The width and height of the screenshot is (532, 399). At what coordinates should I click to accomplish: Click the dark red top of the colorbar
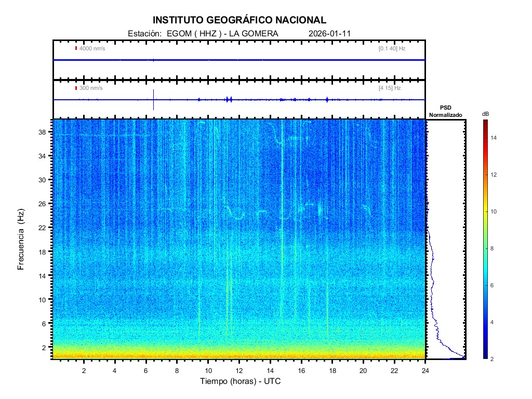(x=485, y=123)
